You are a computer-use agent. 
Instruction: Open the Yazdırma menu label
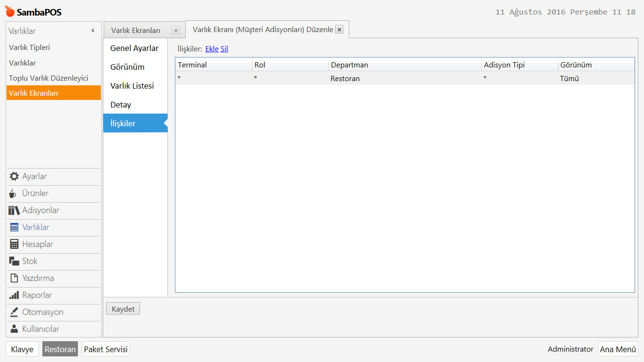coord(38,278)
